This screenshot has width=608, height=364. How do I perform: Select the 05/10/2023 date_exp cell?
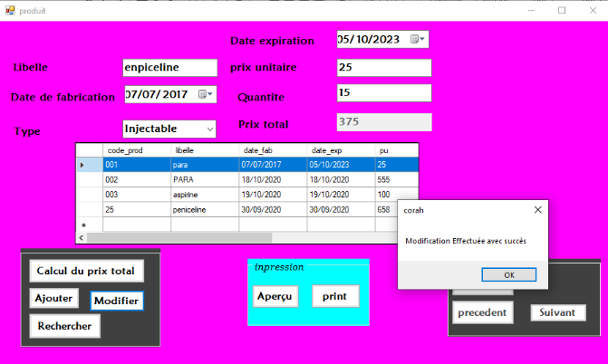[x=342, y=165]
